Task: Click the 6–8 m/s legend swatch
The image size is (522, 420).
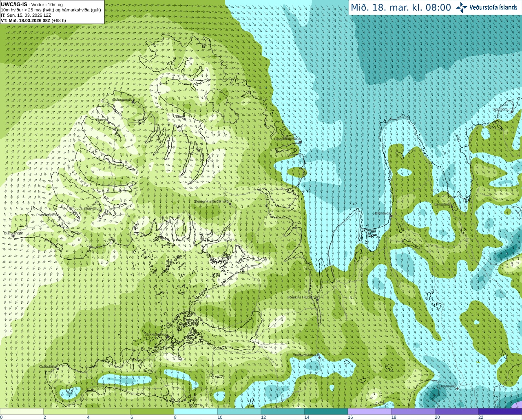Action: point(152,411)
